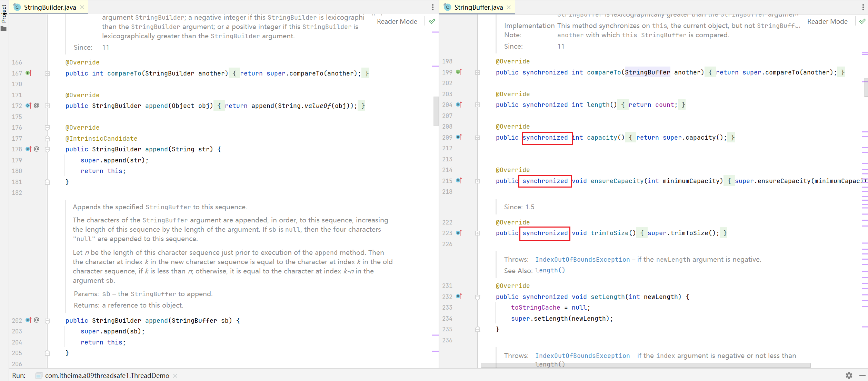Click horizontal scrollbar of StringBuffer editor
Screen dimensions: 868x381
point(646,365)
